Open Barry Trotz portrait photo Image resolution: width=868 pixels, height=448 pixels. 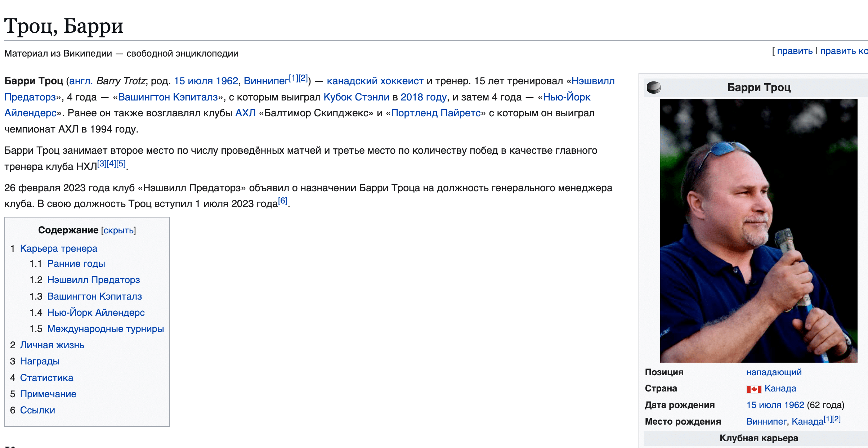coord(759,230)
